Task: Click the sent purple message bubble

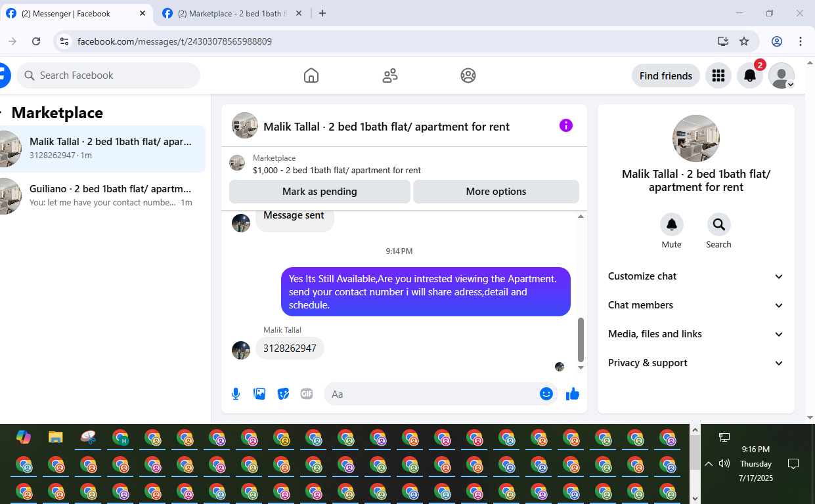Action: 426,291
